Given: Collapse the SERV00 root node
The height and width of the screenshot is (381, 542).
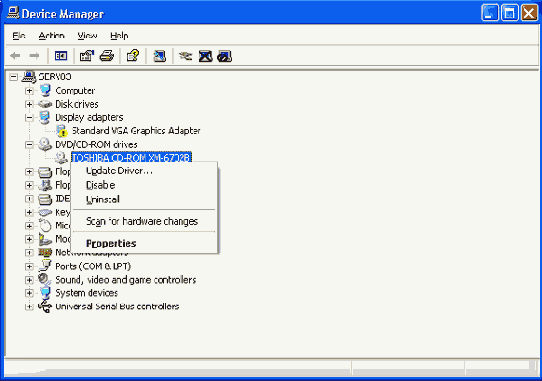Looking at the screenshot, I should 13,77.
